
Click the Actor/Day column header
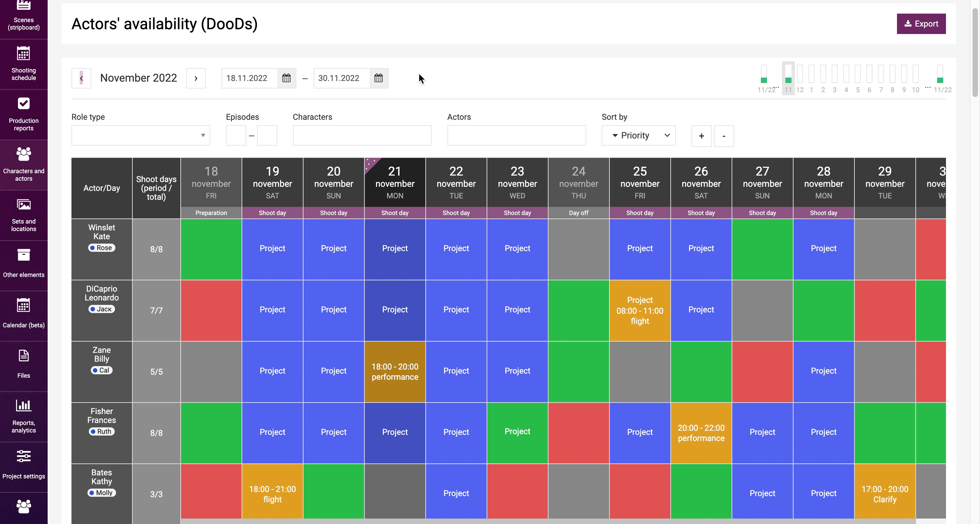pyautogui.click(x=102, y=188)
